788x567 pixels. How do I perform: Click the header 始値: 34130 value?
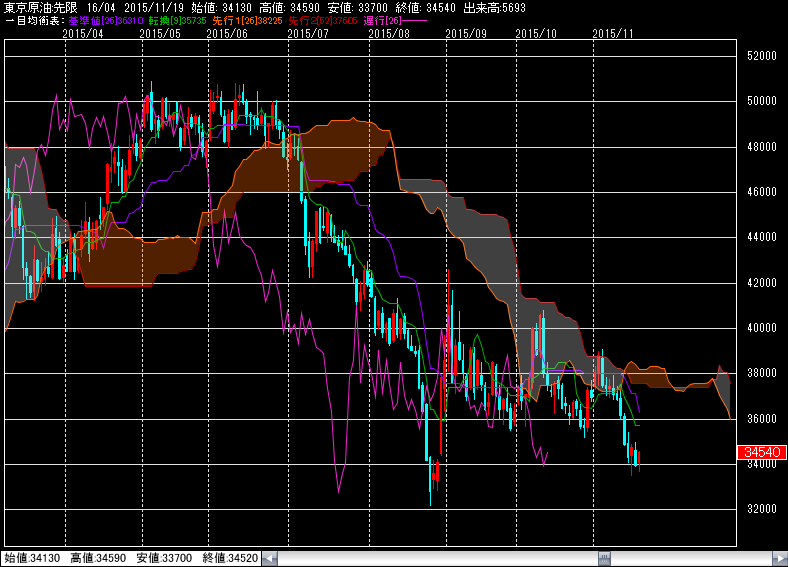pyautogui.click(x=222, y=8)
